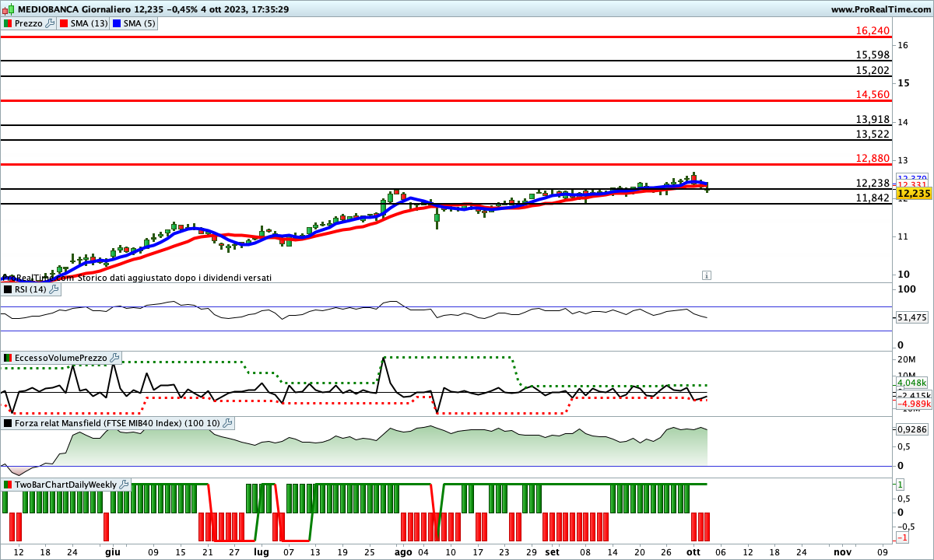Click the red-green Prezzo color icon
Image resolution: width=934 pixels, height=560 pixels.
coord(8,23)
